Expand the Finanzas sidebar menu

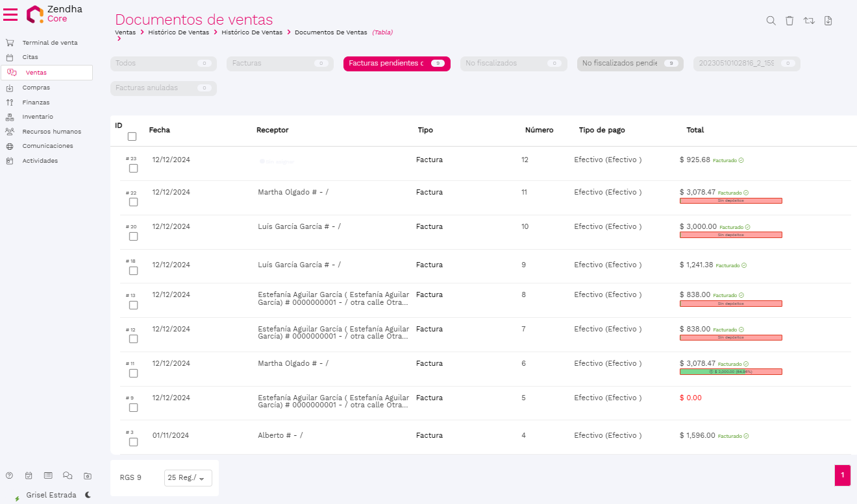pos(36,102)
